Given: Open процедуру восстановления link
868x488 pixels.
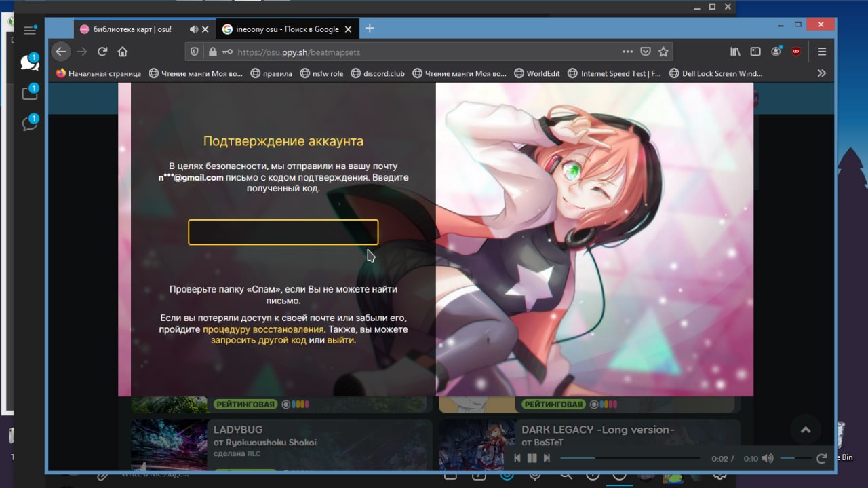Looking at the screenshot, I should 263,329.
